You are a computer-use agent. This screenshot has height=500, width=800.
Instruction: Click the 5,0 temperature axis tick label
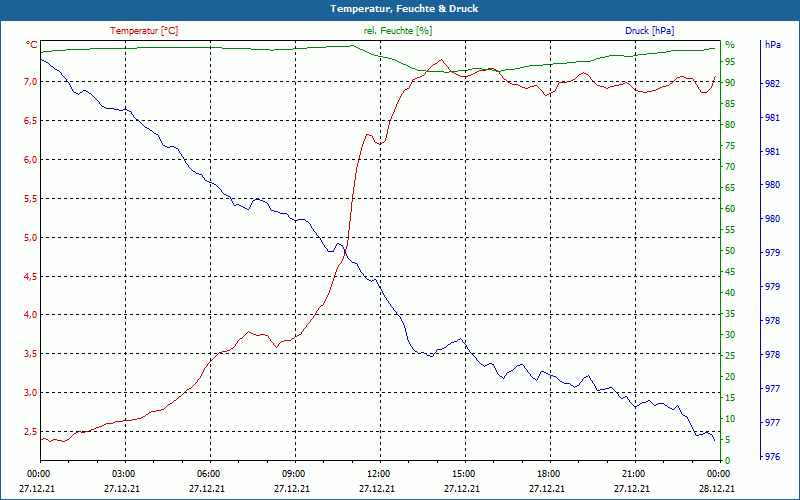coord(31,237)
